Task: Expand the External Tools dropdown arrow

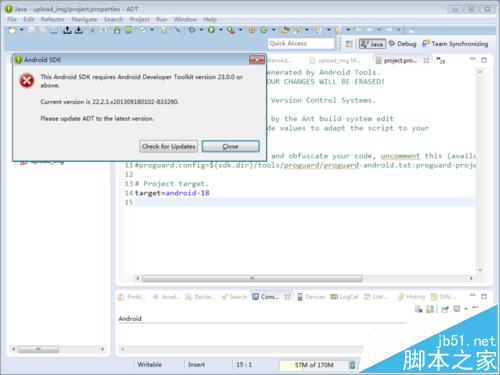Action: tap(240, 30)
